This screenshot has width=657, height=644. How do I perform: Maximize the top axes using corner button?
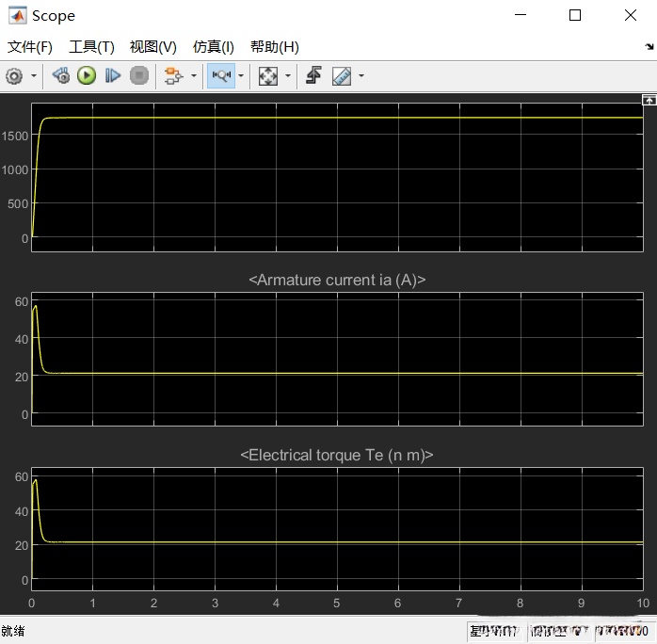pyautogui.click(x=648, y=100)
